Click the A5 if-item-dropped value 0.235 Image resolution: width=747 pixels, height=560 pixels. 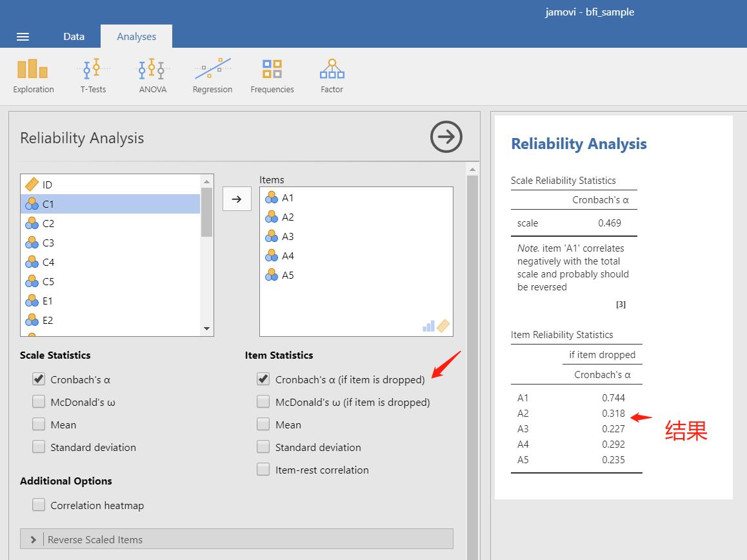613,460
